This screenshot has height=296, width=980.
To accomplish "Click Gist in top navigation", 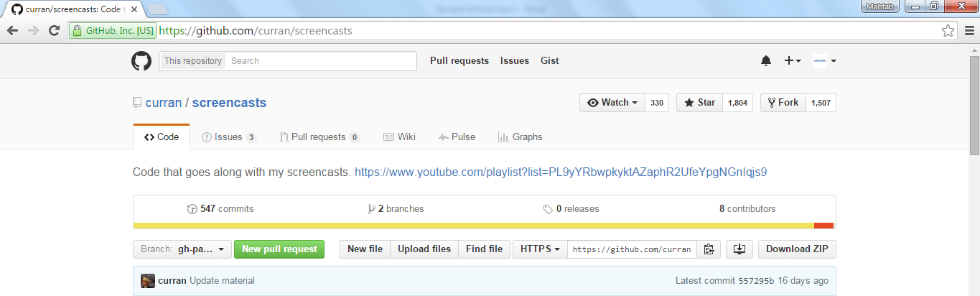I will pos(550,61).
